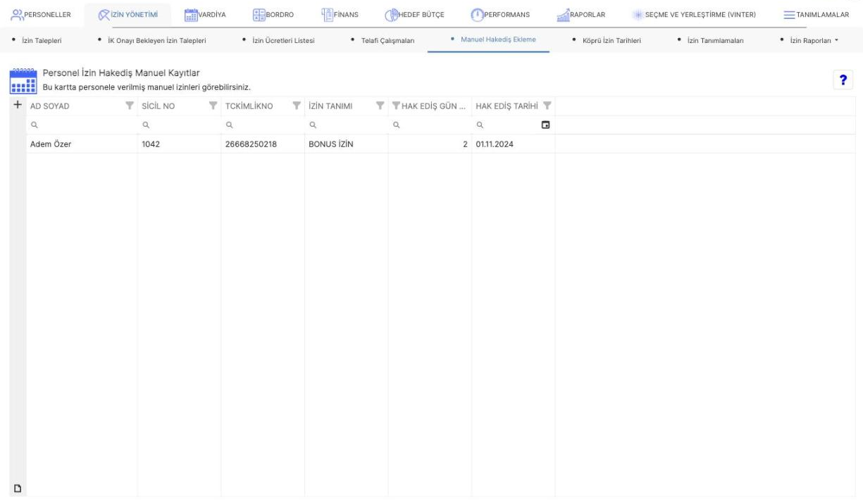Focus the SİCİL NO search field

(179, 125)
